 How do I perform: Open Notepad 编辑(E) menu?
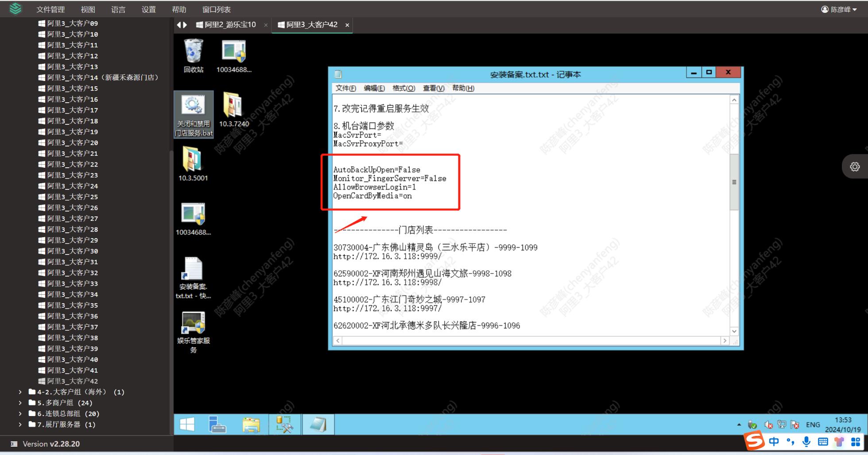pos(374,88)
